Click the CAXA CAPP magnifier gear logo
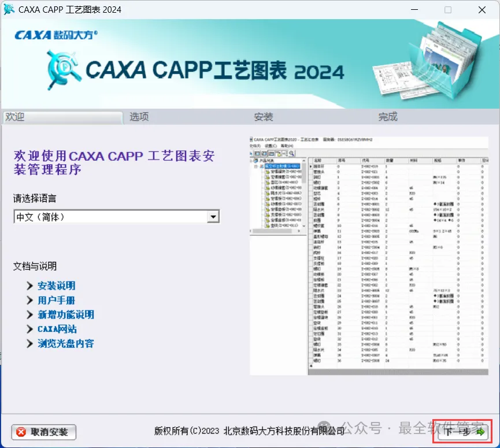 (63, 70)
